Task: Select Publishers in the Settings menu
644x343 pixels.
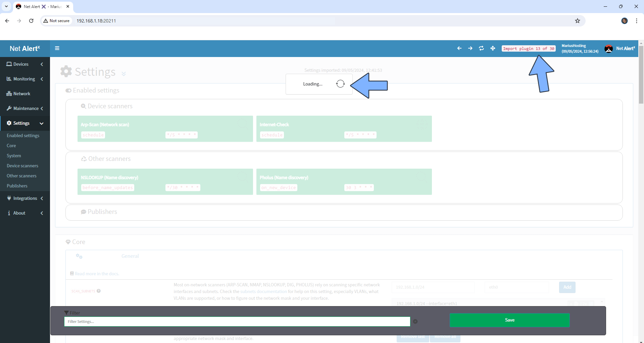Action: pyautogui.click(x=17, y=186)
